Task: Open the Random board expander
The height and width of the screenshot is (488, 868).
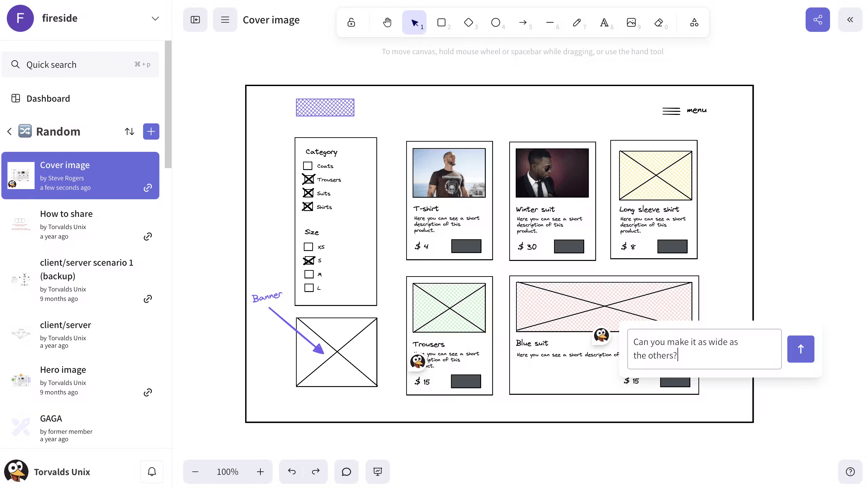Action: click(9, 131)
